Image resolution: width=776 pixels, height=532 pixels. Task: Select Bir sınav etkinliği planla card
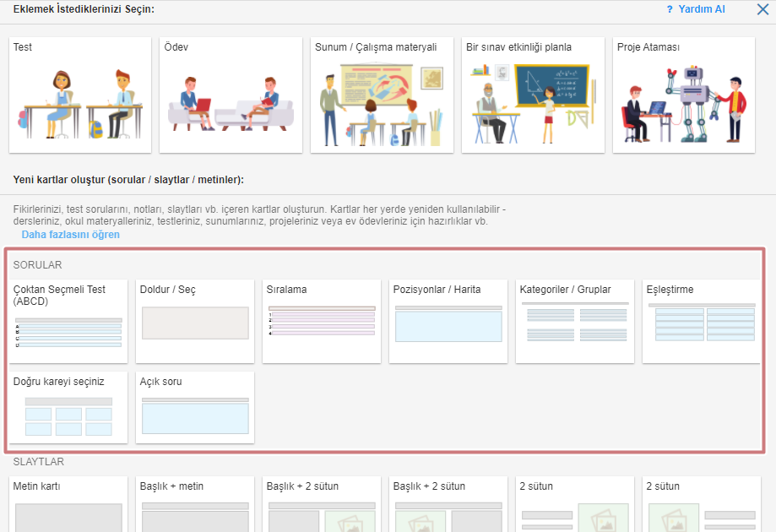click(533, 95)
